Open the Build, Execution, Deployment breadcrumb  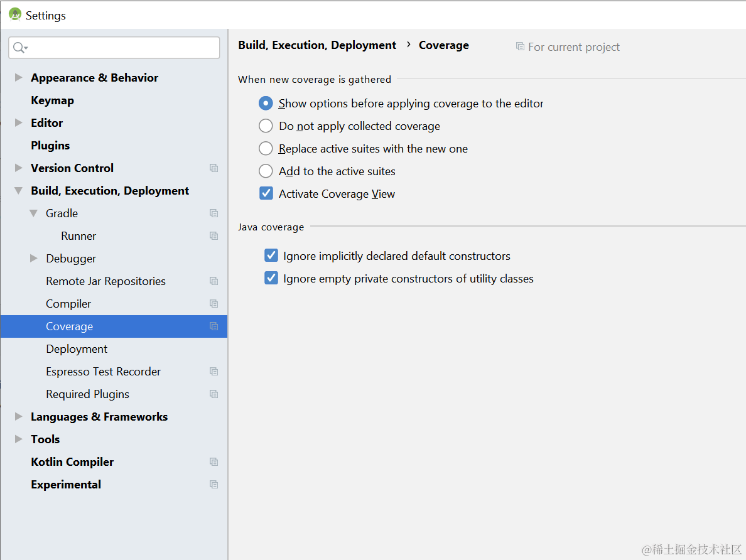tap(316, 45)
